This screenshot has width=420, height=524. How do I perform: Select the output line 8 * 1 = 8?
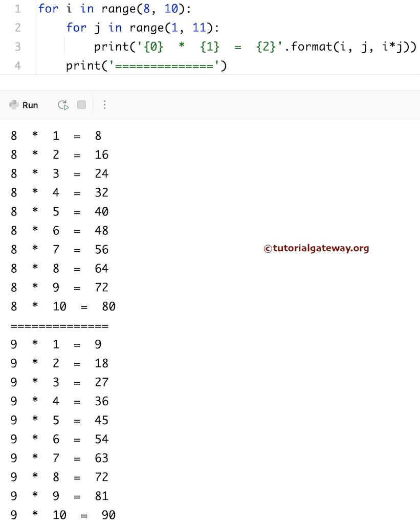click(x=56, y=136)
